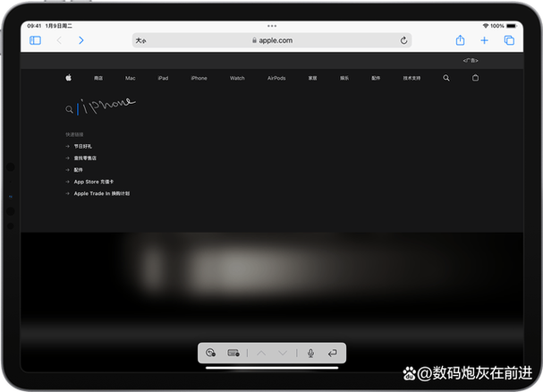Jump to previous field with up chevron

[x=261, y=353]
